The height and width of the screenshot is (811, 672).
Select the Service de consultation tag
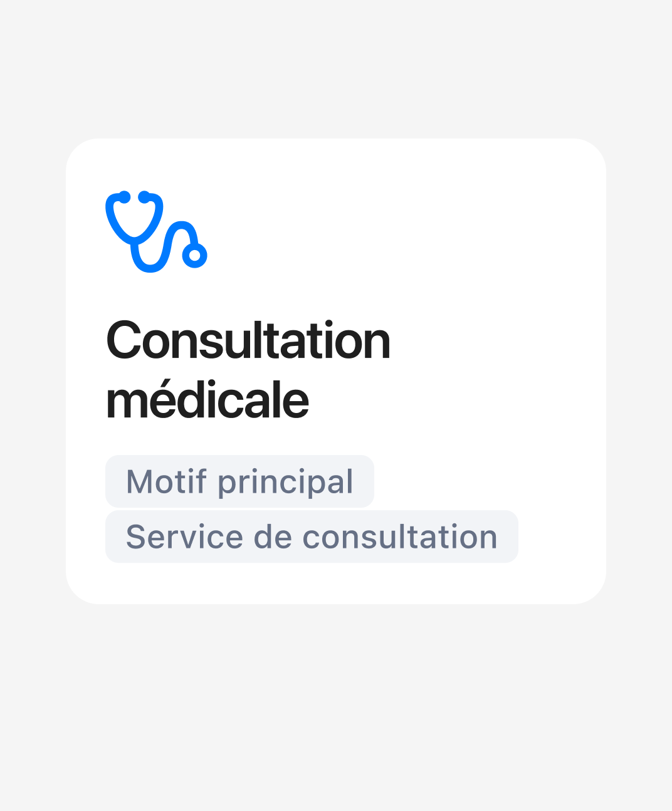point(312,537)
